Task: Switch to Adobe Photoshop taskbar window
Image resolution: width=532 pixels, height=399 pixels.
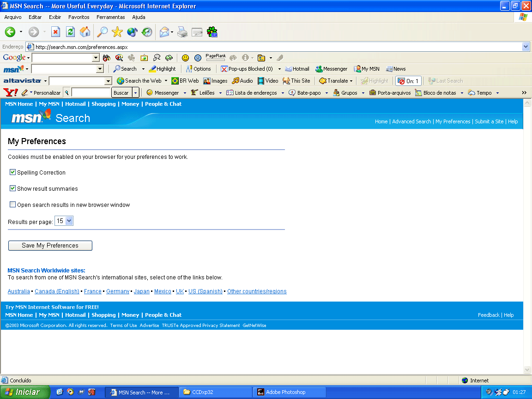Action: click(x=290, y=392)
